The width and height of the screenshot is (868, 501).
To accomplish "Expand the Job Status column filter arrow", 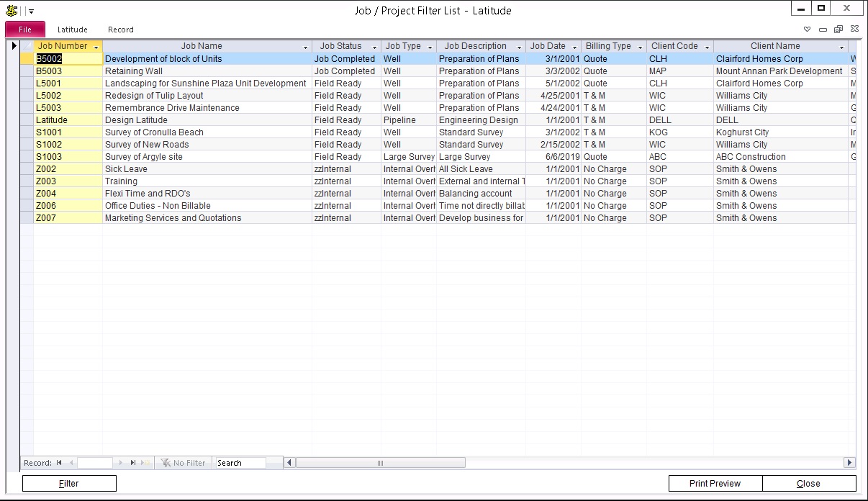I will (x=375, y=47).
